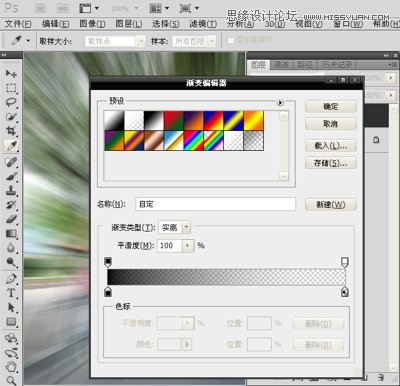Click the Cancel button in Gradient Editor

tap(331, 124)
